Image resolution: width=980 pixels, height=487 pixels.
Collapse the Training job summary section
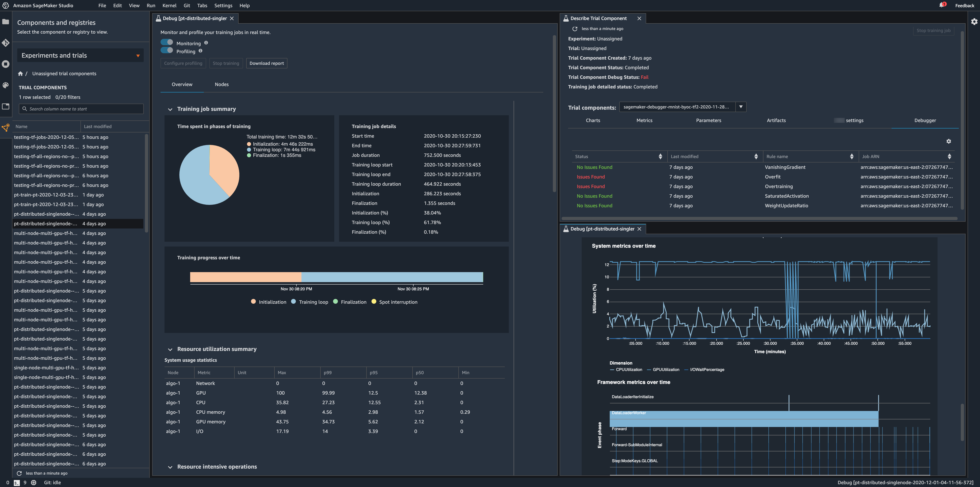pos(170,109)
